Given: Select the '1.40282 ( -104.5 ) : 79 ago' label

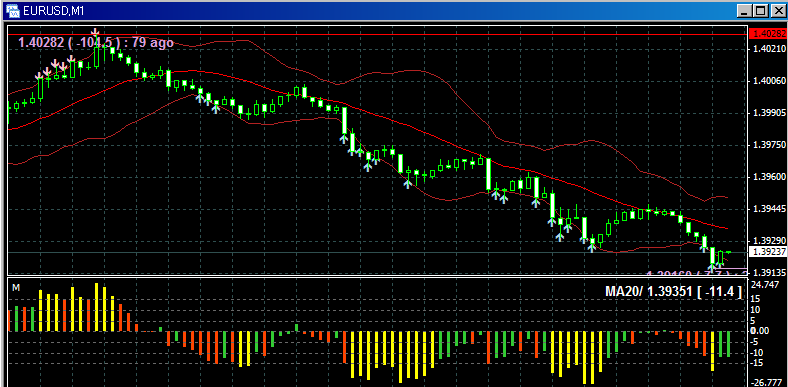Looking at the screenshot, I should pyautogui.click(x=96, y=43).
